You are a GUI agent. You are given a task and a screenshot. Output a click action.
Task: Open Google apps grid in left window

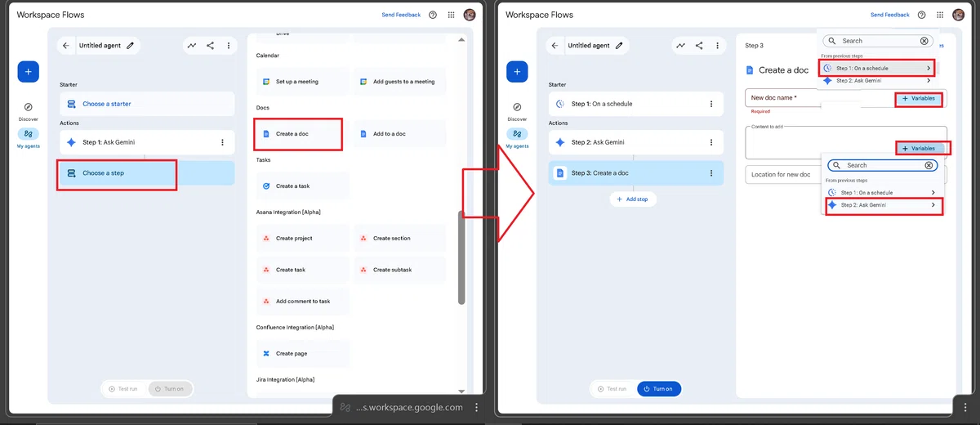point(451,15)
